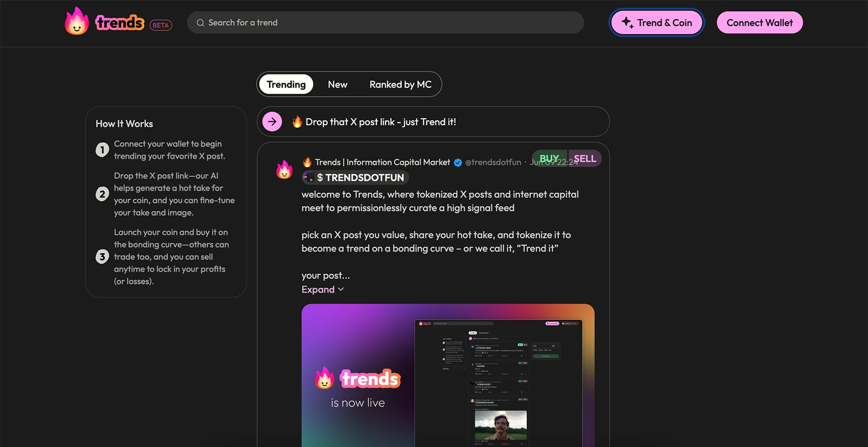Click text 'Drop the X post link—our AI'

(x=166, y=176)
